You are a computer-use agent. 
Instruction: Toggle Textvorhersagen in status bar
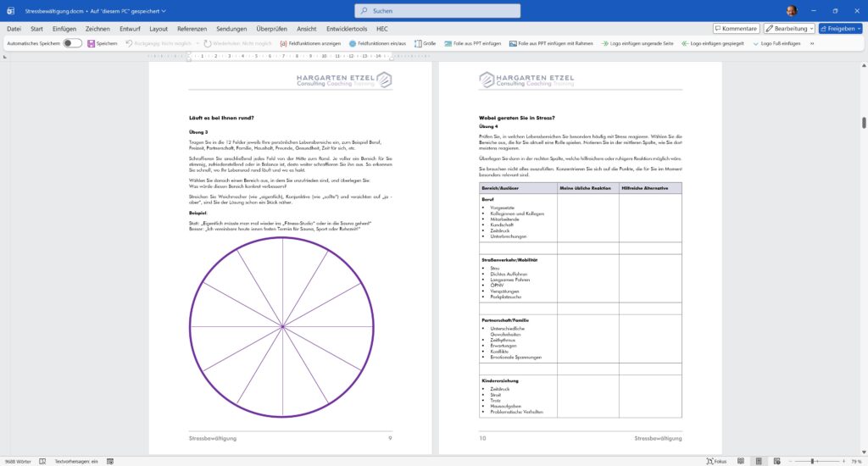pos(76,461)
